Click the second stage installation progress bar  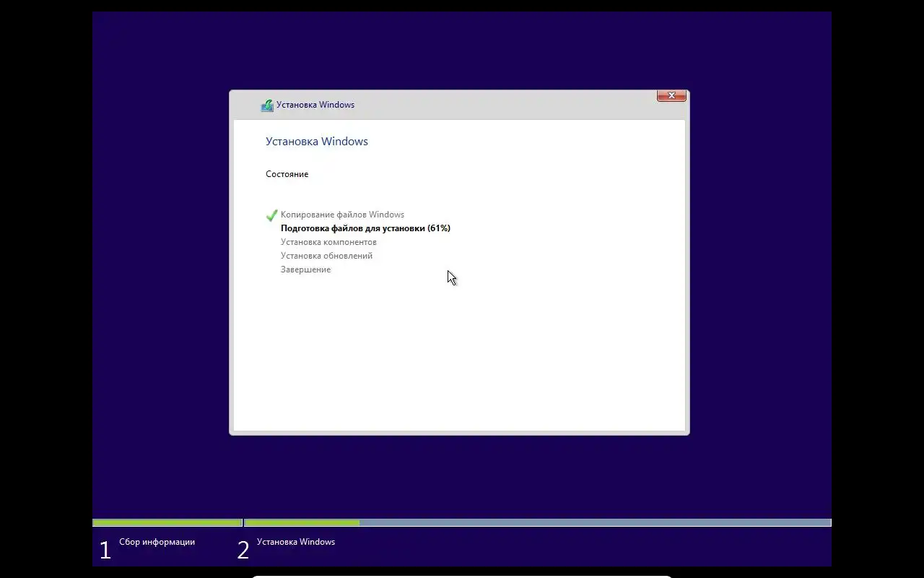point(538,522)
